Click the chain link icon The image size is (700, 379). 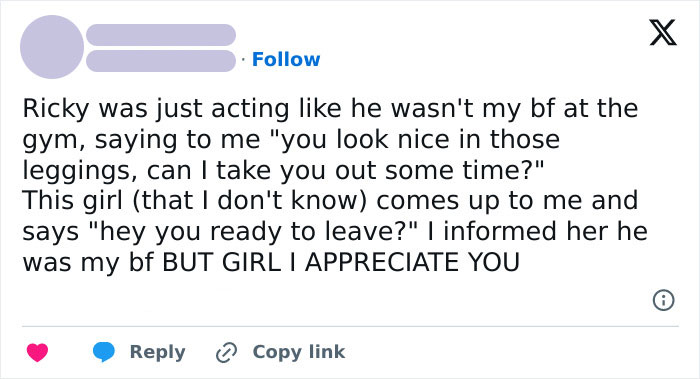coord(226,352)
